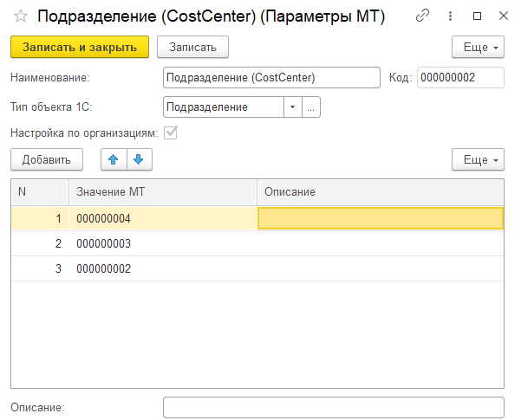Close the Подразделение form window
The width and height of the screenshot is (521, 420).
pyautogui.click(x=501, y=16)
